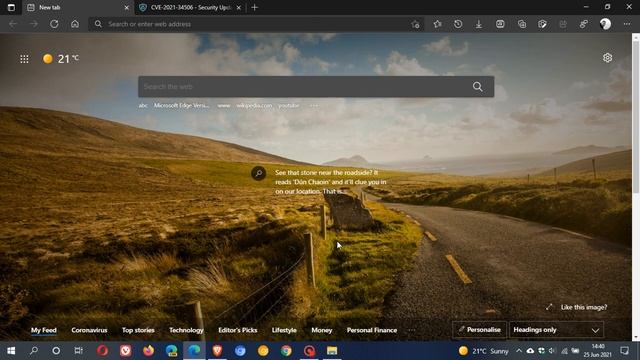Open Web capture screenshot icon

[500, 24]
